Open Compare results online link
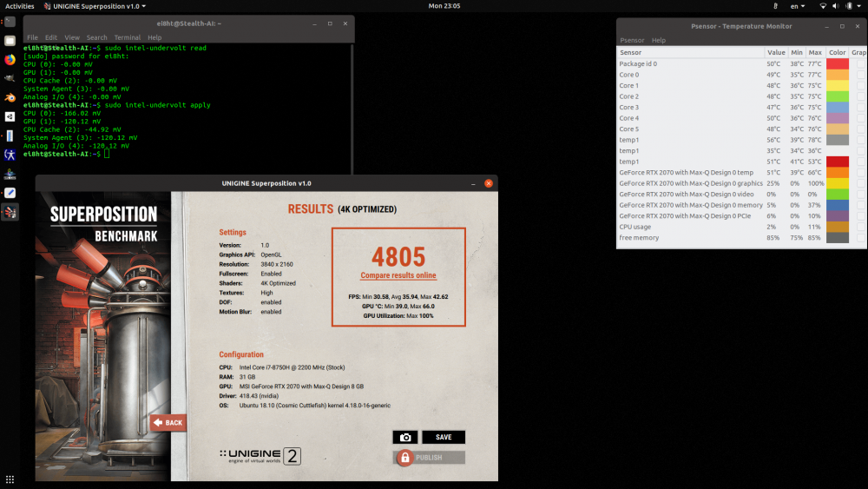The width and height of the screenshot is (868, 489). (398, 275)
